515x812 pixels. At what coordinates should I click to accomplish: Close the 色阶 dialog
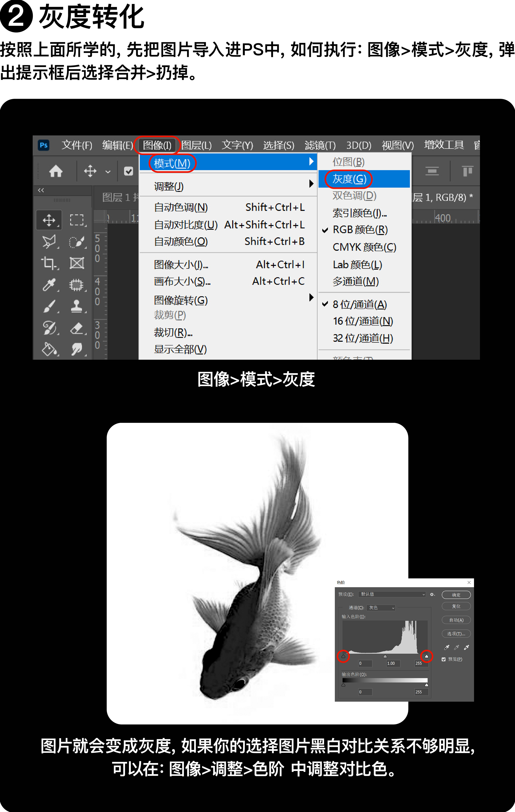pyautogui.click(x=469, y=582)
